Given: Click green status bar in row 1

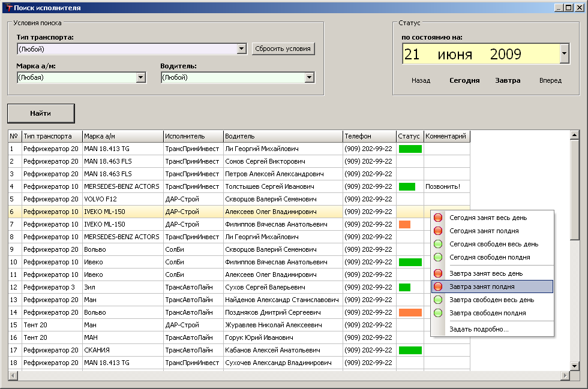Looking at the screenshot, I should [x=410, y=149].
